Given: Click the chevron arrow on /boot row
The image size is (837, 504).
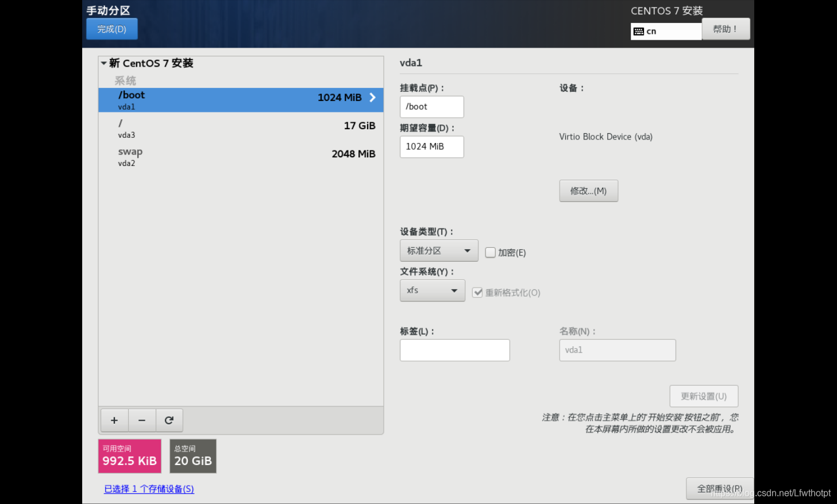Looking at the screenshot, I should (x=372, y=98).
